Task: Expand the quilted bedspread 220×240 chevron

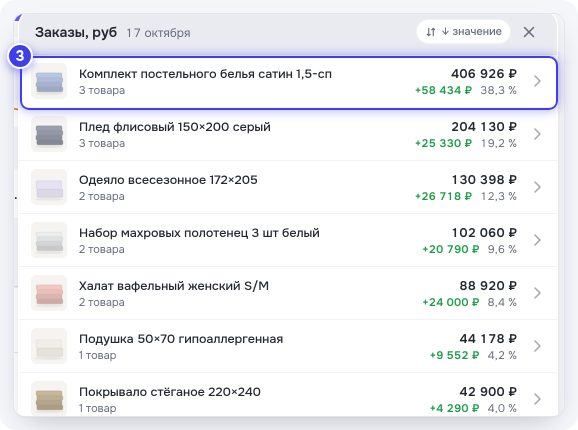Action: pos(537,399)
